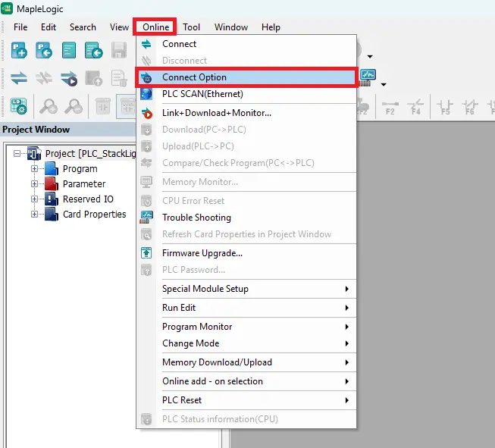The width and height of the screenshot is (495, 448).
Task: Open the dropdown arrow beside Trouble Shooting toolbar icon
Action: pyautogui.click(x=384, y=84)
